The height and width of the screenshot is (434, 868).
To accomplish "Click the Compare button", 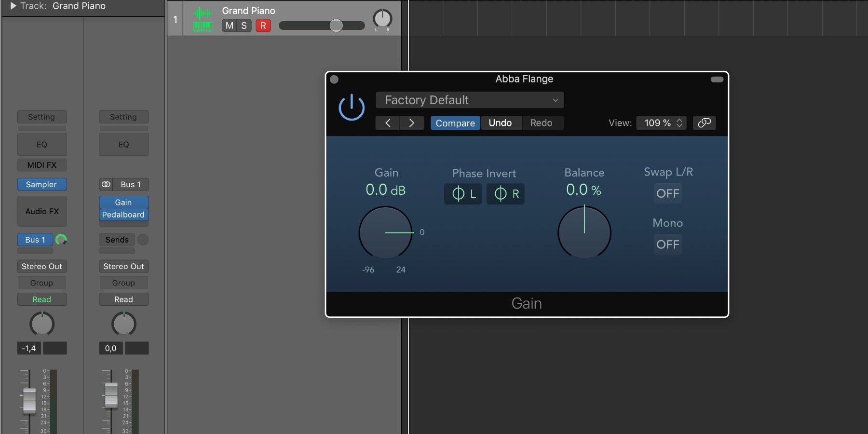I will pos(455,123).
